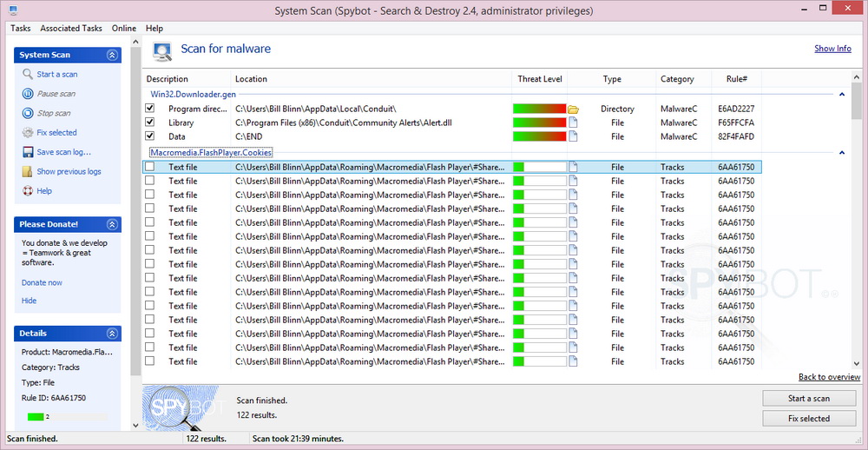This screenshot has width=868, height=450.
Task: Check the Program directory Conduit checkbox
Action: click(149, 109)
